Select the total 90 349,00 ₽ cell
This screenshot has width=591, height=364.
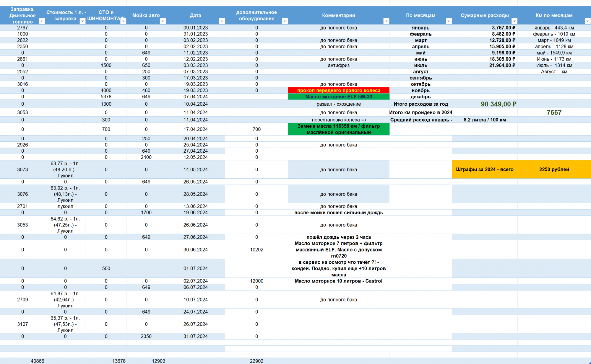[498, 104]
